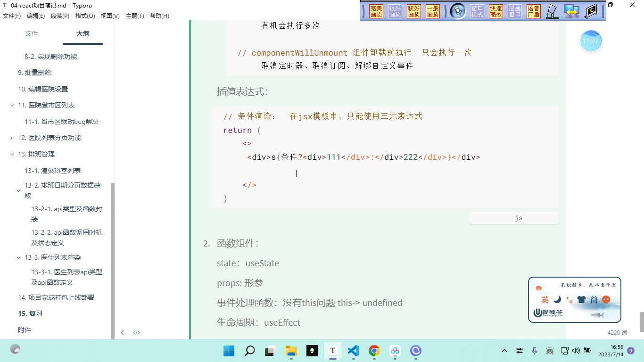Start 语音广播 voice broadcast
The height and width of the screenshot is (362, 644).
click(534, 11)
